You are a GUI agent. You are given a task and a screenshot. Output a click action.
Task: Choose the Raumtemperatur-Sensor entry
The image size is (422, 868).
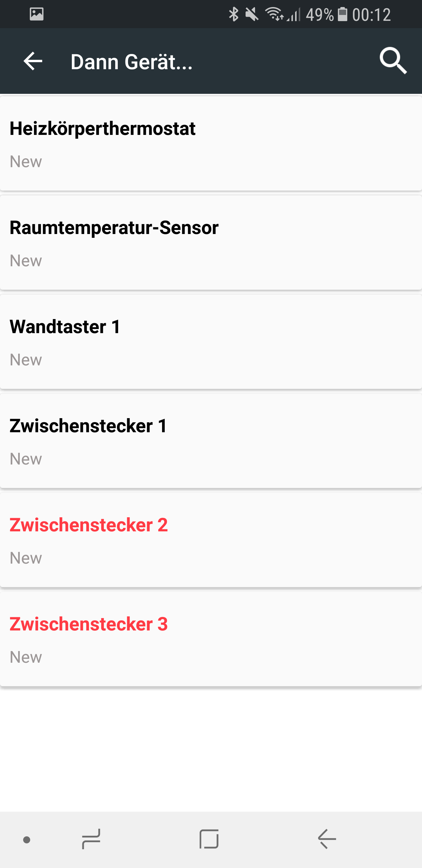coord(211,243)
